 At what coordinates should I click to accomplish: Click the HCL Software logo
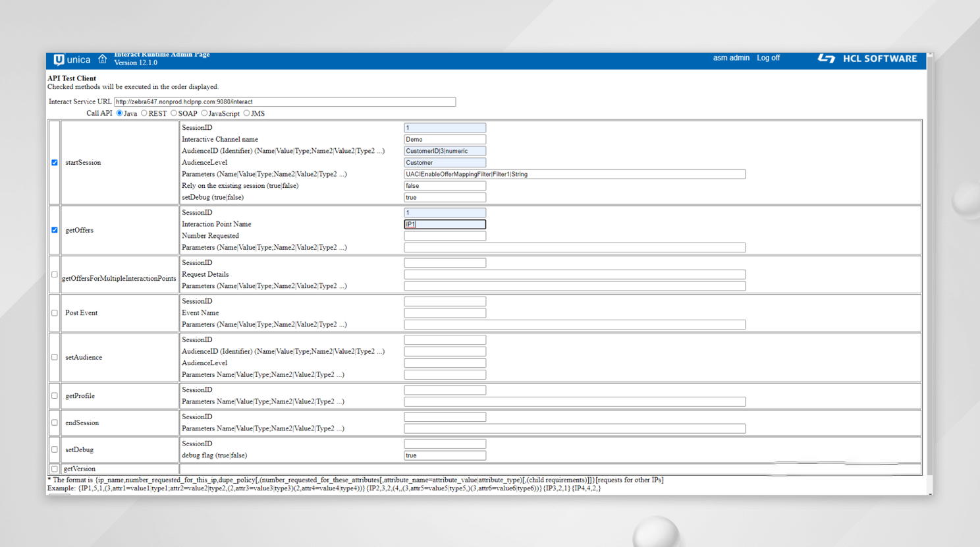click(867, 59)
